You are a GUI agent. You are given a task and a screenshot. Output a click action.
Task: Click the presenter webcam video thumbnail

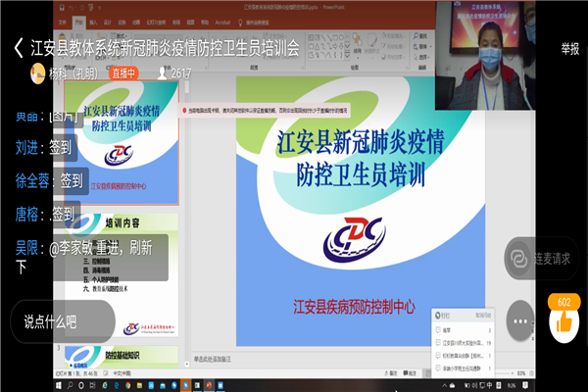click(485, 55)
